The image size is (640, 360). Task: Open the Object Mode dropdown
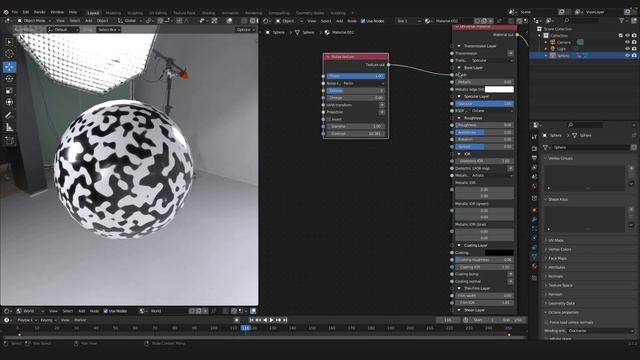pos(34,21)
